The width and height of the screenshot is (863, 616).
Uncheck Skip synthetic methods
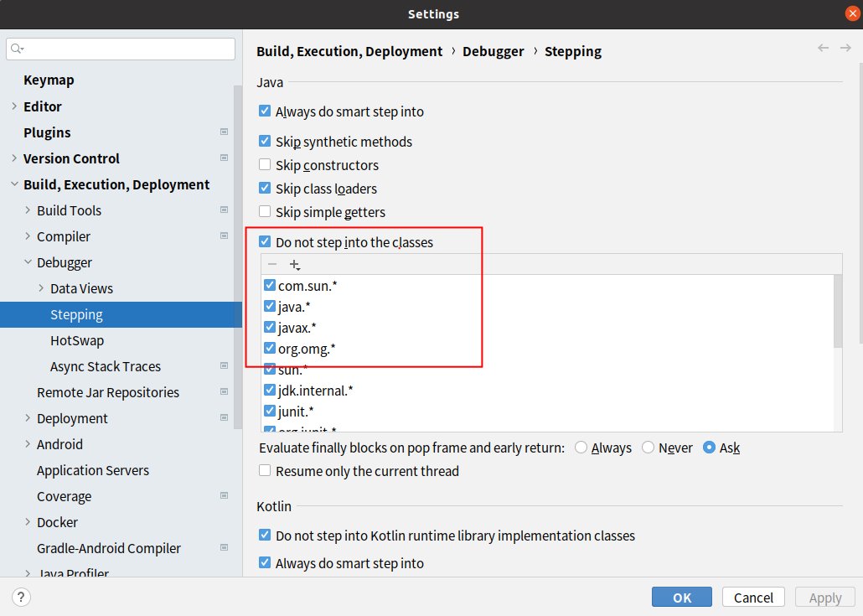click(265, 141)
